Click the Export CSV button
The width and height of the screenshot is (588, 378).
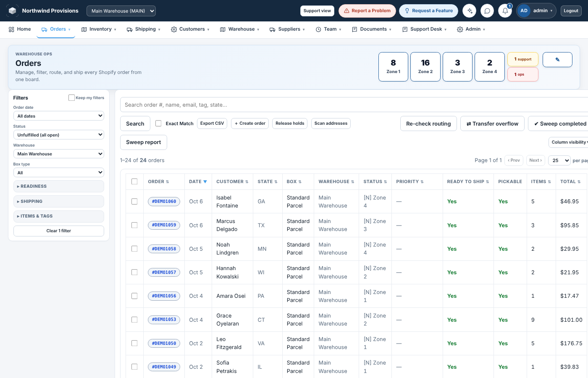click(212, 123)
